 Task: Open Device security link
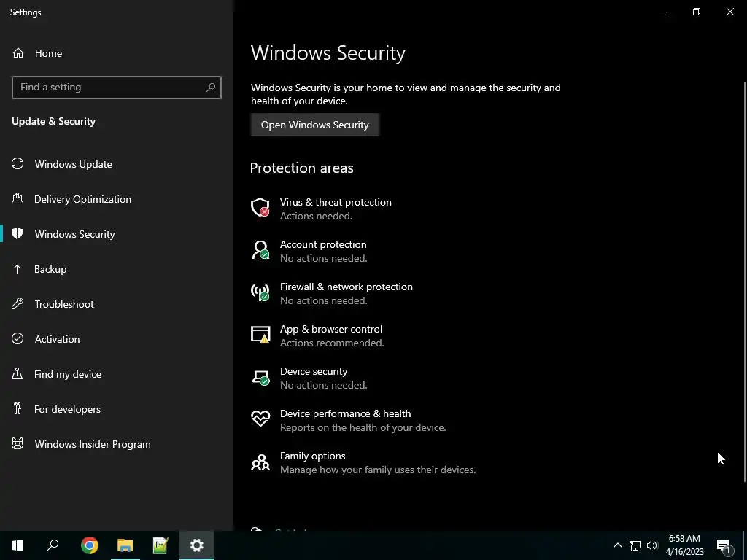314,371
